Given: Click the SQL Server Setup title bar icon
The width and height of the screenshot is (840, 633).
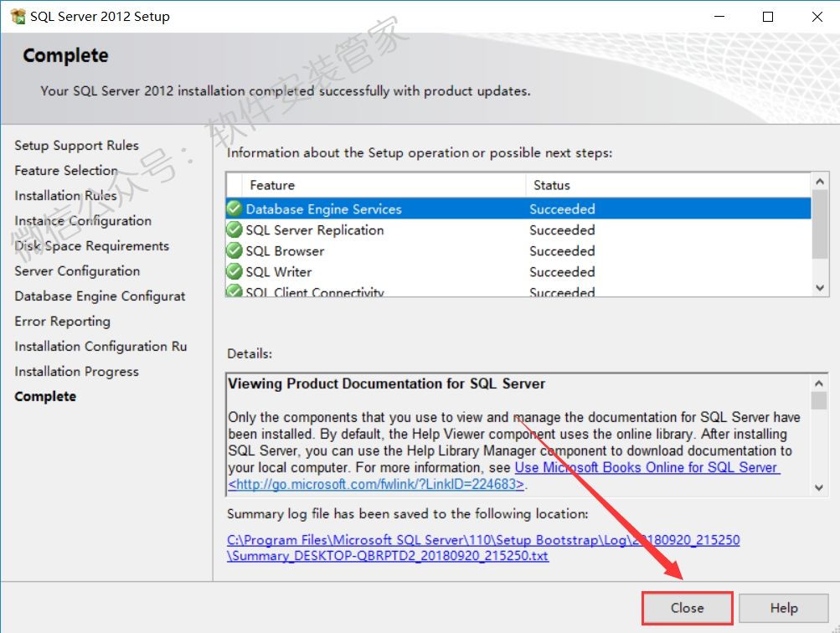Looking at the screenshot, I should tap(18, 17).
